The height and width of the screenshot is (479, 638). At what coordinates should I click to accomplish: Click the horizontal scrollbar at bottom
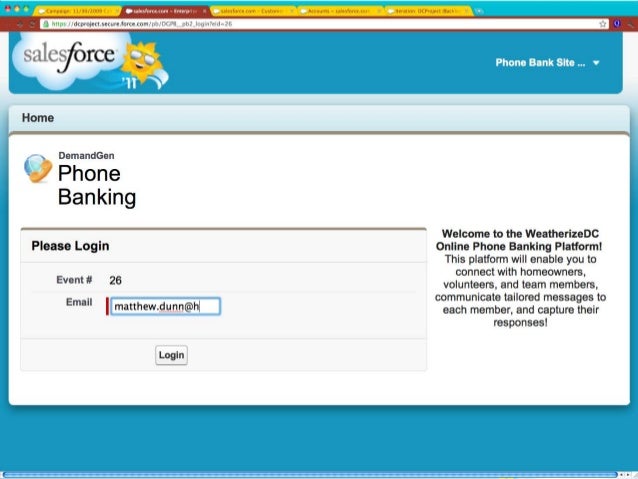pos(310,475)
